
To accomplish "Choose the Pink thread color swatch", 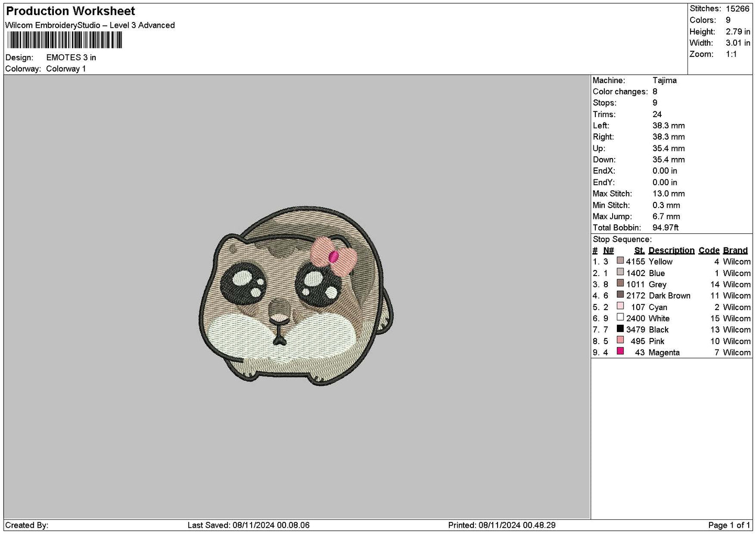I will 620,340.
